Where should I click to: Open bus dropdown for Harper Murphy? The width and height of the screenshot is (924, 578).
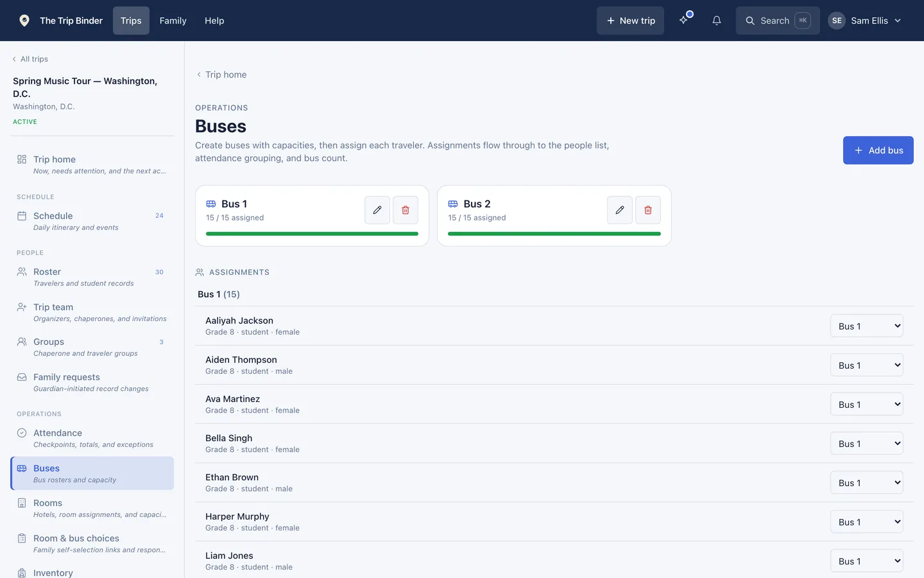click(x=867, y=522)
